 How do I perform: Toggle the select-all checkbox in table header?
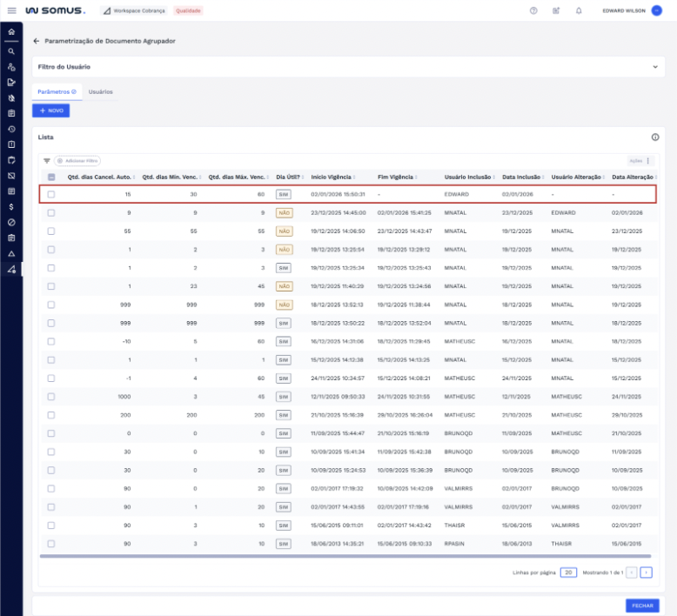tap(51, 177)
